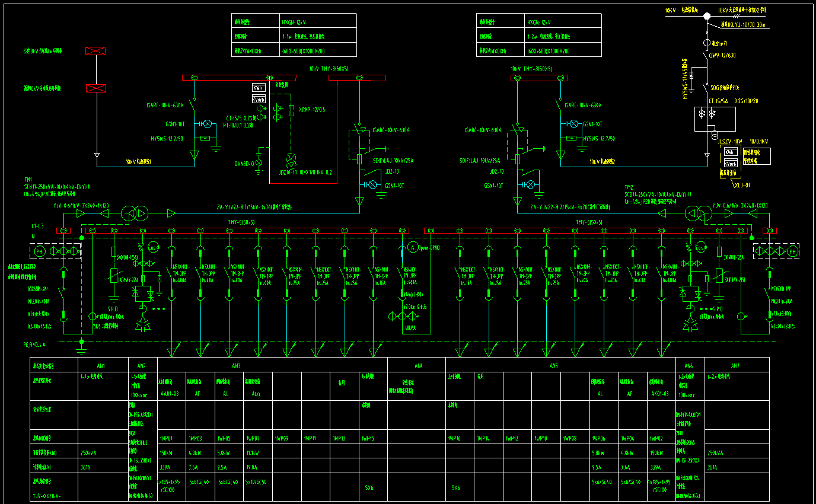Click the GW9-12/630 switch label
816x504 pixels.
click(x=722, y=55)
